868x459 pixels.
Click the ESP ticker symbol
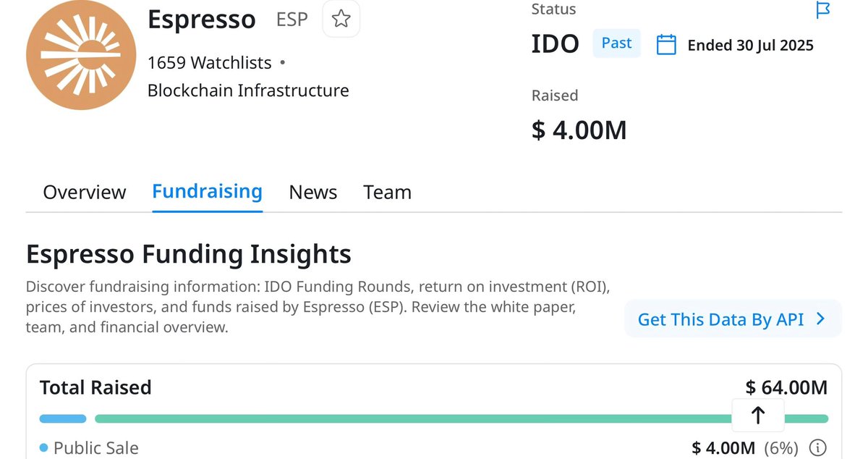click(292, 20)
